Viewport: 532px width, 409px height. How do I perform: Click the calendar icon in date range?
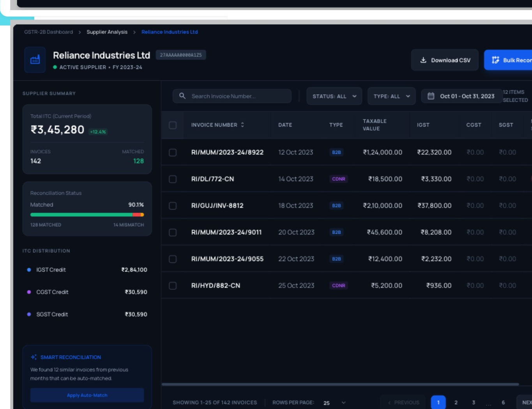pyautogui.click(x=431, y=96)
